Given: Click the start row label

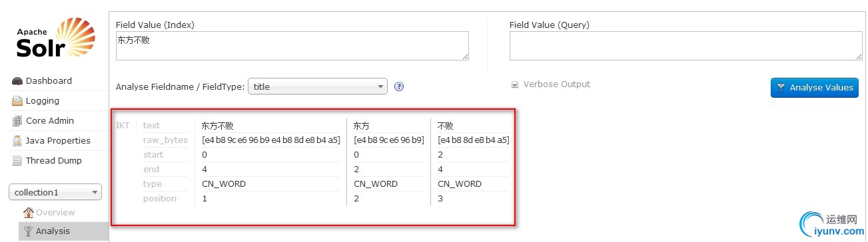Looking at the screenshot, I should (x=153, y=155).
